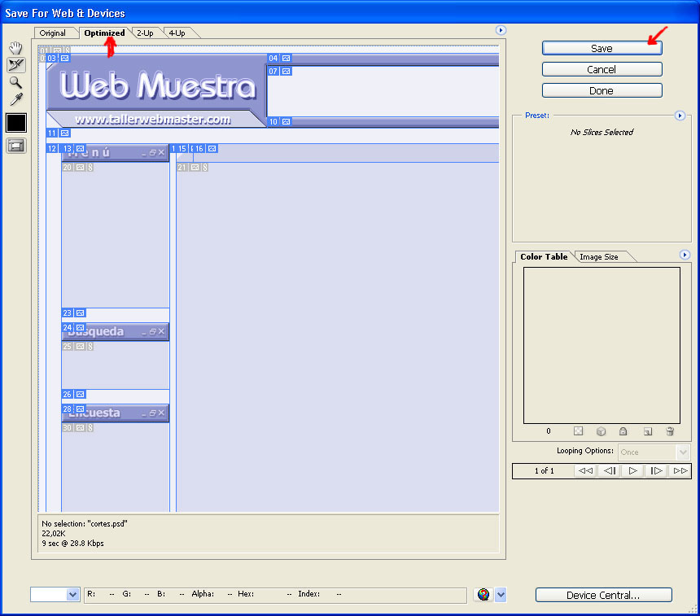Click the Save button
Viewport: 700px width, 616px height.
point(602,48)
